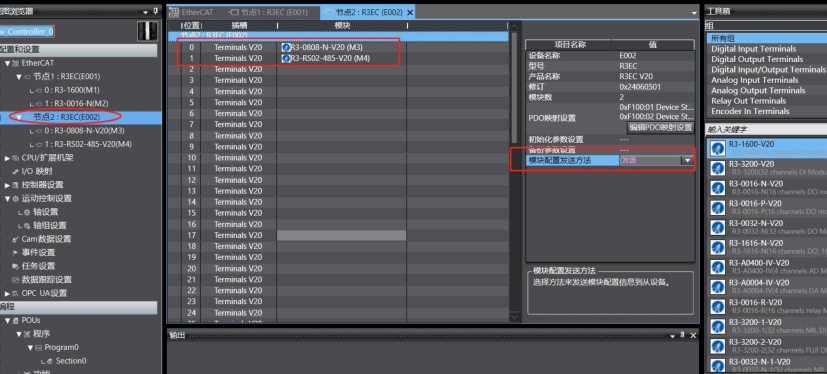This screenshot has height=374, width=827.
Task: Click the R3-1600-V20 module icon in toolbox
Action: tap(717, 148)
